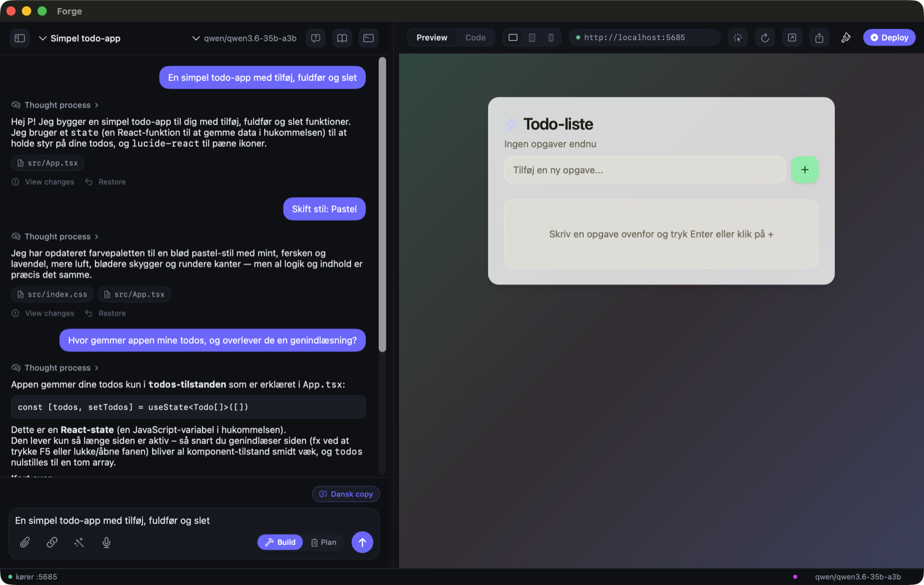Open the book documentation icon

(x=342, y=38)
